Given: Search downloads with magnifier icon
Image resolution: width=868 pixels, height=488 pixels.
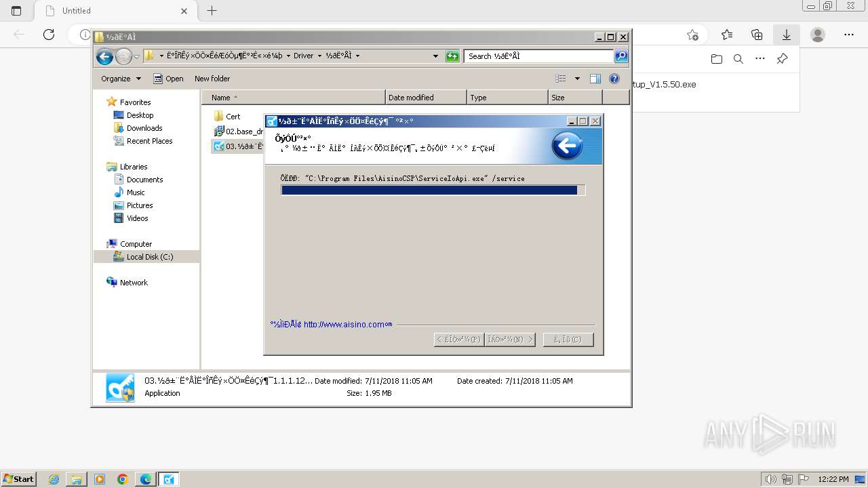Looking at the screenshot, I should (x=738, y=59).
